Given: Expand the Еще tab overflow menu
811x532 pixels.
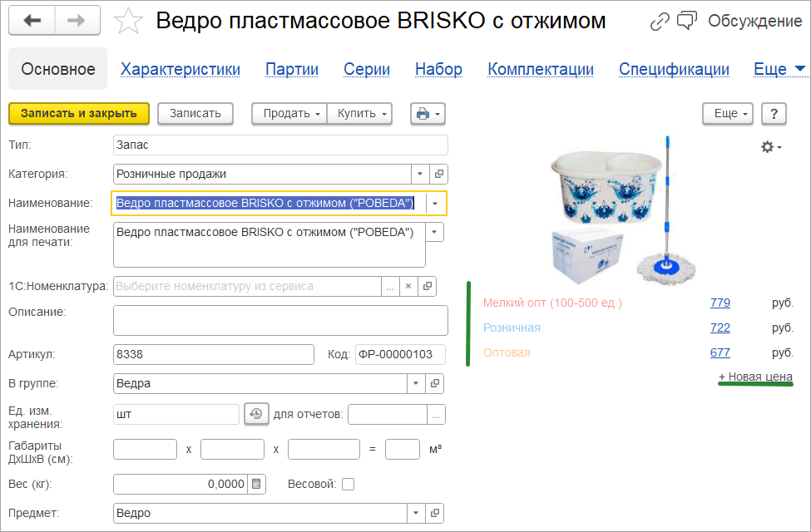Looking at the screenshot, I should tap(779, 69).
